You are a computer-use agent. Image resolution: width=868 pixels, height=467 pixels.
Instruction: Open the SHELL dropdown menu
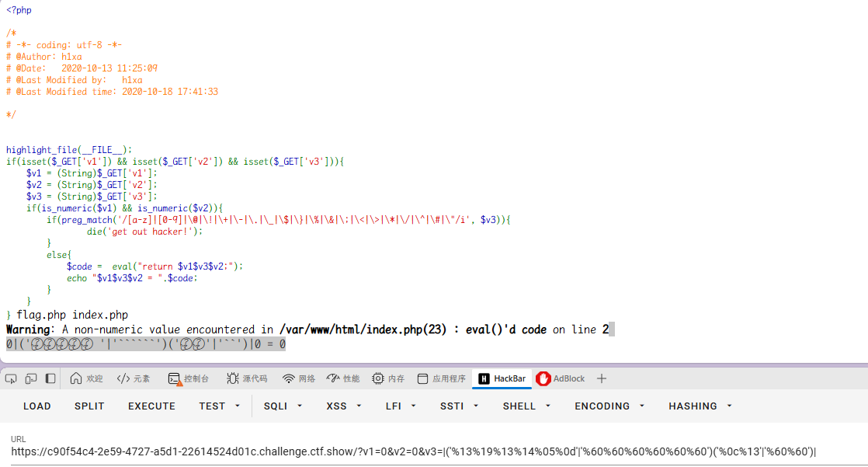pos(527,406)
